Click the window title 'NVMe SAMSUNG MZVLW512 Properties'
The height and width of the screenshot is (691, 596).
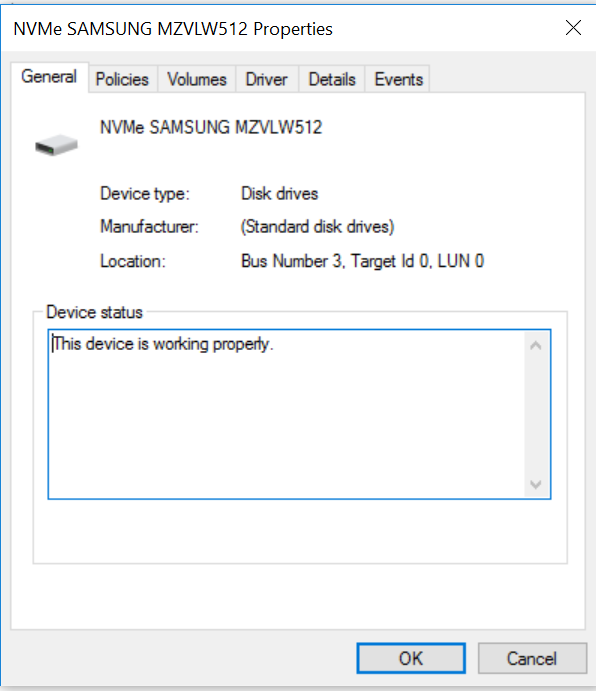click(x=173, y=29)
